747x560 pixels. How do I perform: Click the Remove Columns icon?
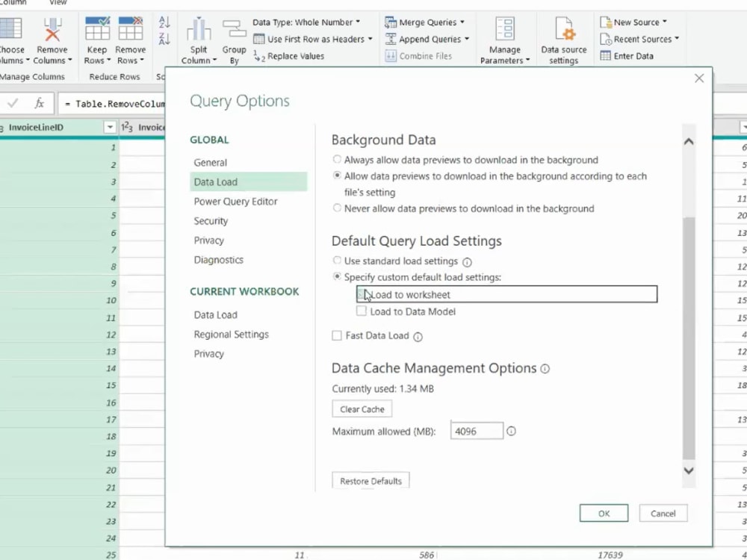coord(52,30)
